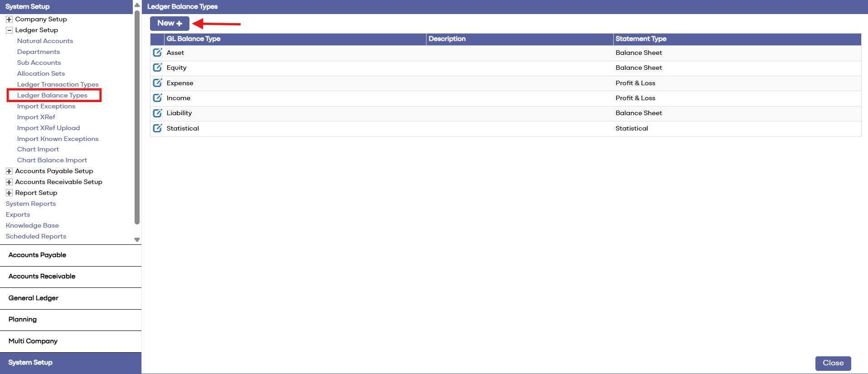Open Import XRef page

click(x=36, y=117)
